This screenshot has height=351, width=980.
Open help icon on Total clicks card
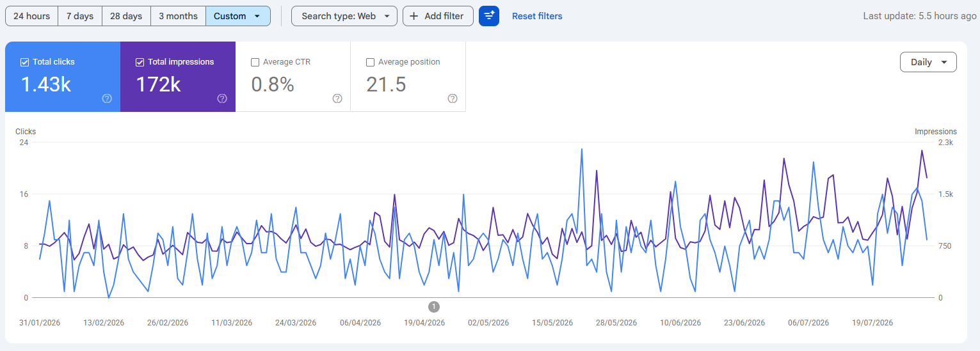(x=107, y=98)
